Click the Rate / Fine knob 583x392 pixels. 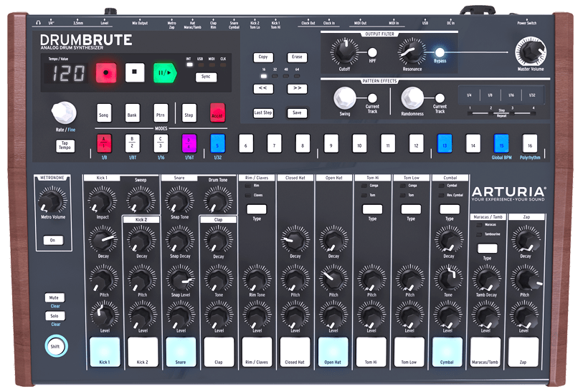tap(64, 113)
